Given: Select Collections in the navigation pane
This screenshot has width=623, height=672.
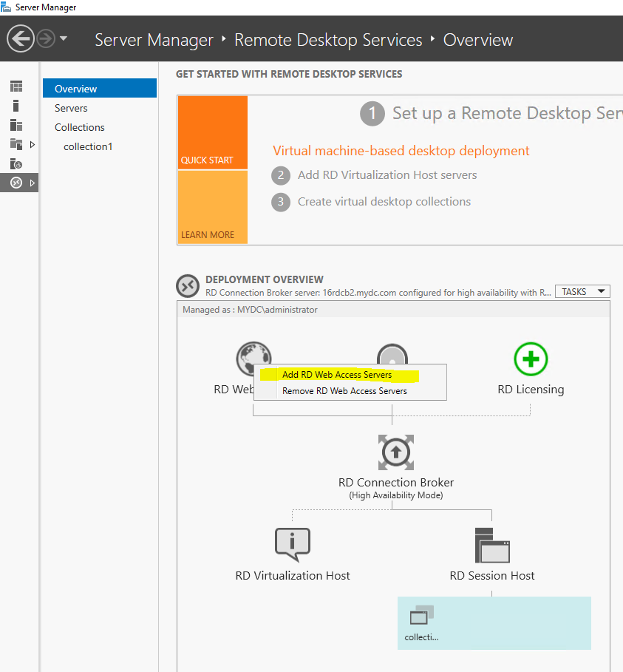Looking at the screenshot, I should coord(79,127).
